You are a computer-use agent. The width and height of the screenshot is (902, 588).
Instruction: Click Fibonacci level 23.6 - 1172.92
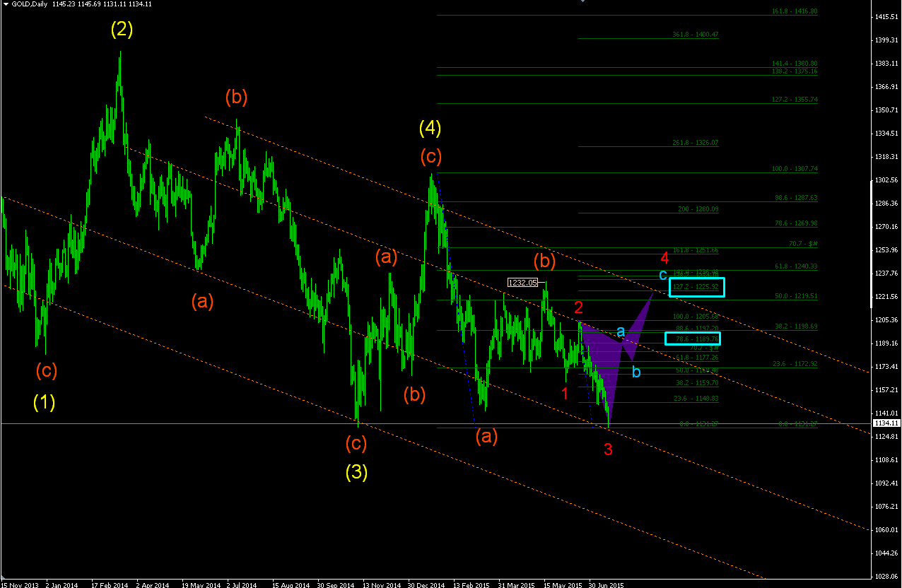coord(797,363)
